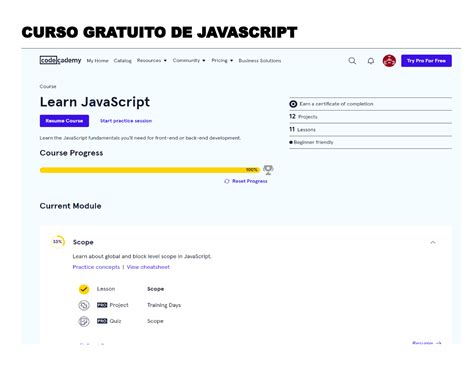474x366 pixels.
Task: Click the PRO badge next to Project
Action: point(102,305)
